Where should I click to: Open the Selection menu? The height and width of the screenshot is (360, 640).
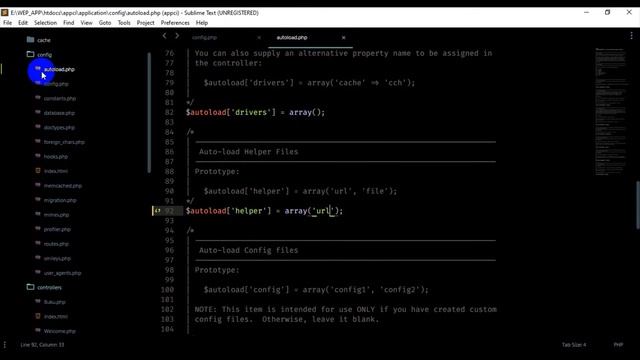coord(45,23)
